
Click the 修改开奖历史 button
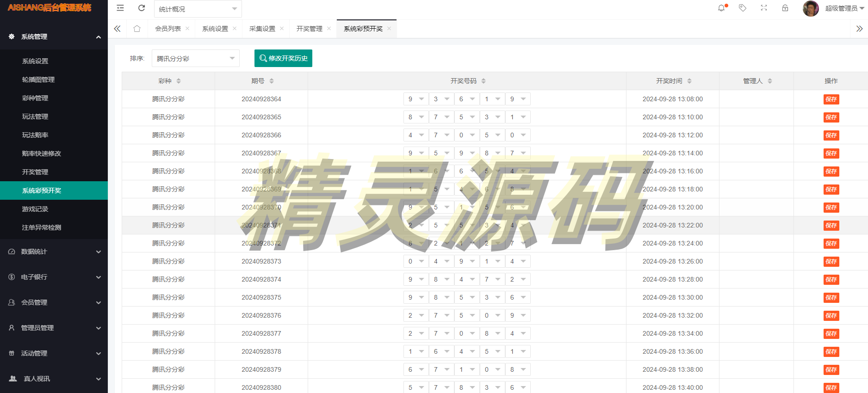(x=283, y=58)
